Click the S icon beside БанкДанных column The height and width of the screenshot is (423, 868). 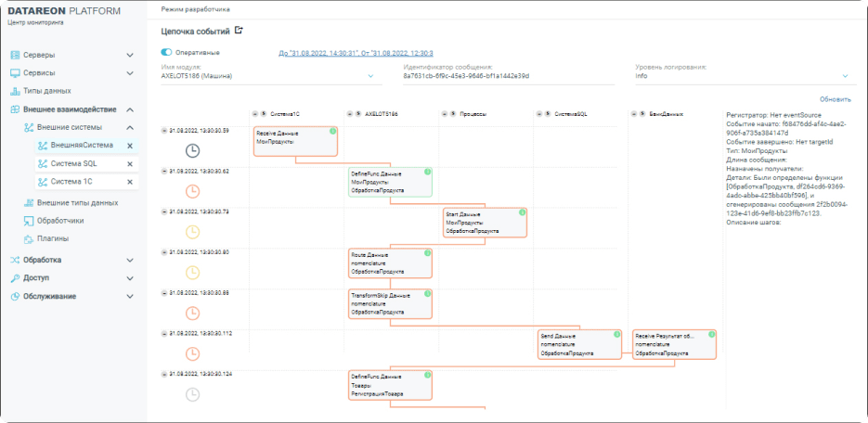[642, 114]
